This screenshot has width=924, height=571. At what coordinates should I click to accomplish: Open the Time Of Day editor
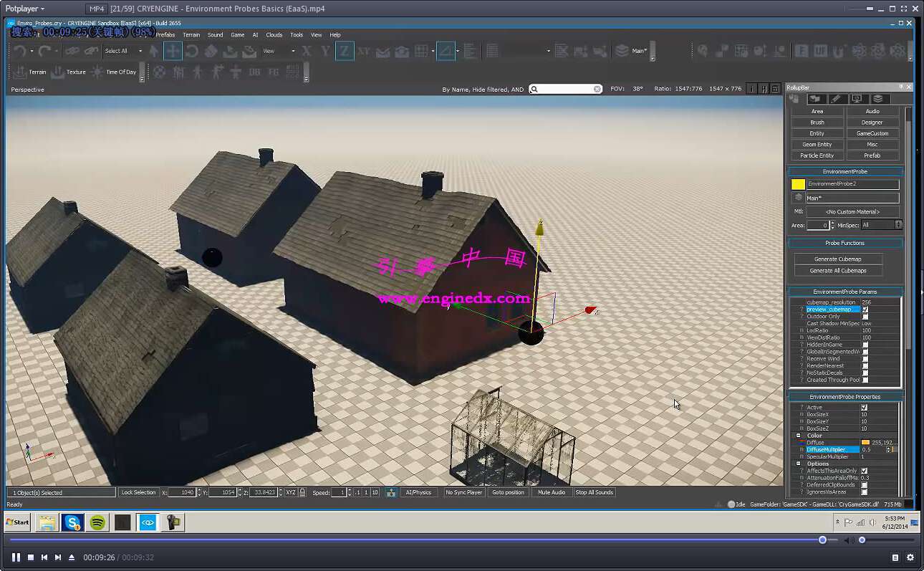113,72
